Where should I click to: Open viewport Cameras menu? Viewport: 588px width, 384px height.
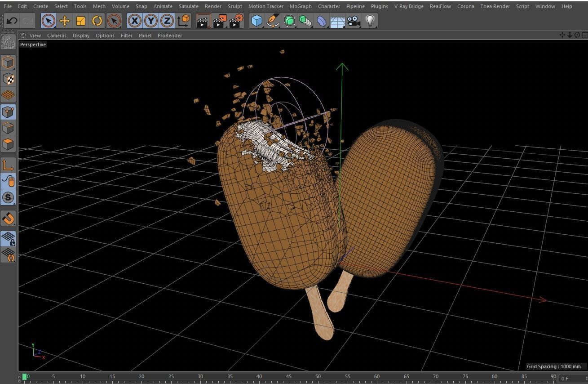point(57,36)
